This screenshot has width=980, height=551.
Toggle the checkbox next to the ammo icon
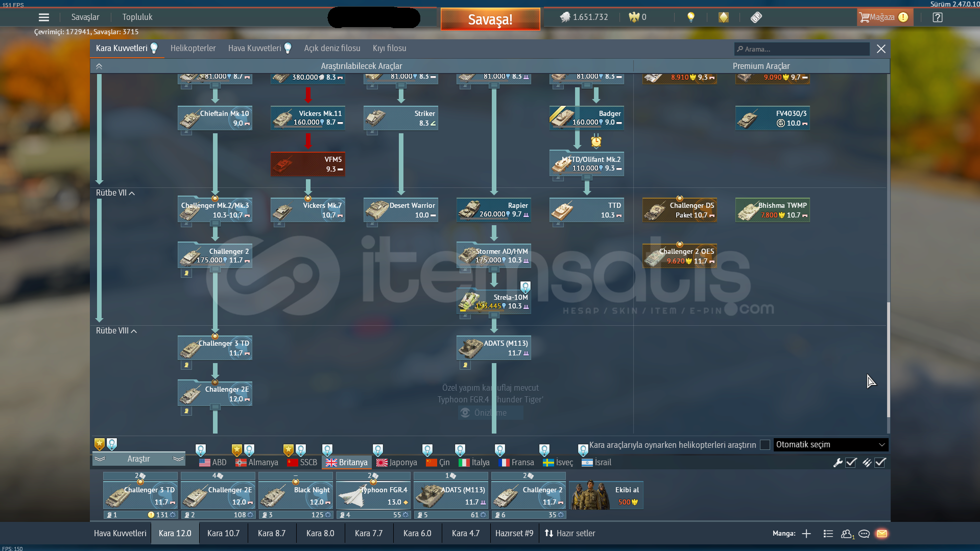pyautogui.click(x=880, y=463)
